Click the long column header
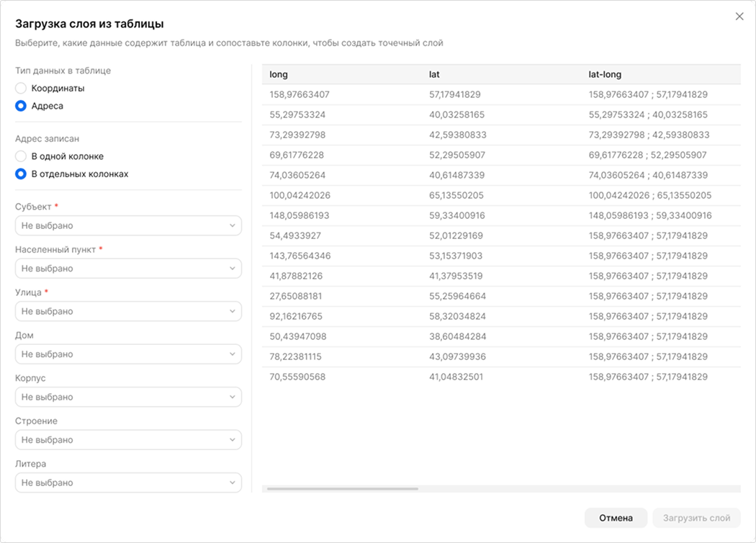The width and height of the screenshot is (756, 543). coord(279,75)
